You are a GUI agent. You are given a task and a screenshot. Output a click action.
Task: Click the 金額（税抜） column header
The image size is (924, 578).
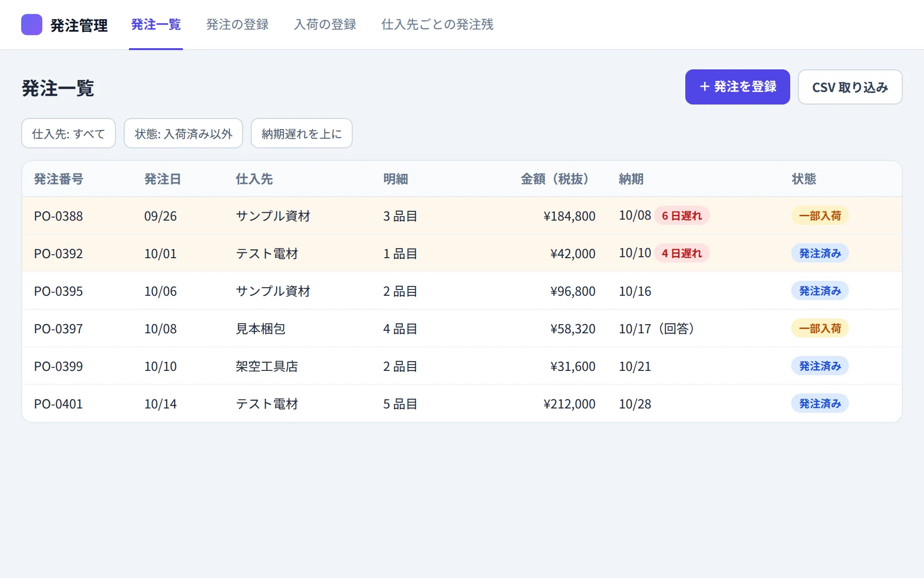(x=558, y=179)
